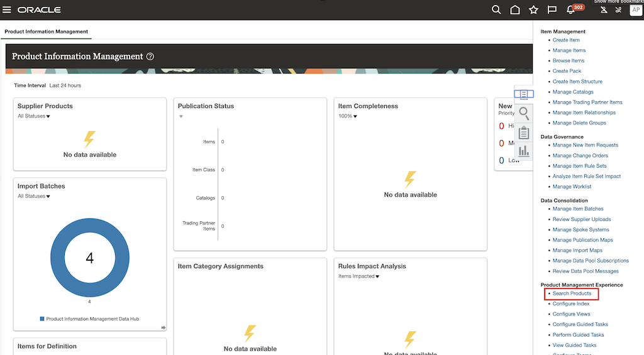The image size is (644, 355).
Task: Click the second crossed-out icon in header
Action: pyautogui.click(x=618, y=9)
